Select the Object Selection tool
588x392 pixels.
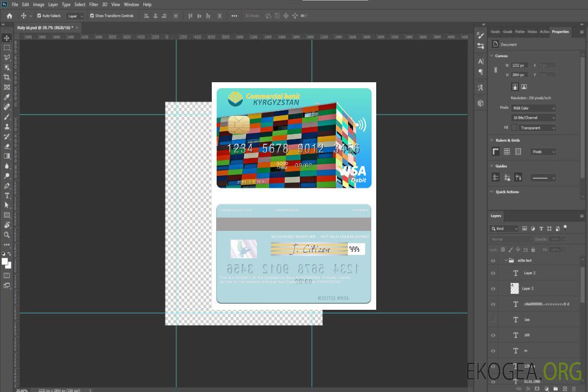[x=7, y=67]
